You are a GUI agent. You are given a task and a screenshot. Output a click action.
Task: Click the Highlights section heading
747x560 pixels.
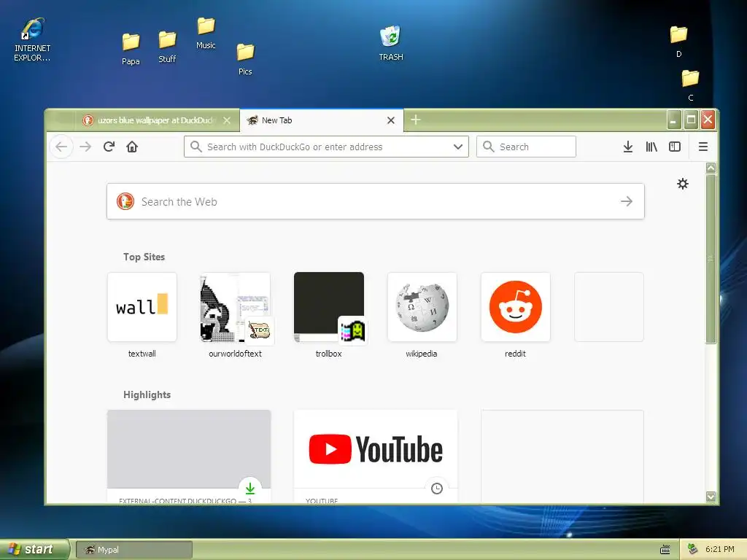(147, 394)
